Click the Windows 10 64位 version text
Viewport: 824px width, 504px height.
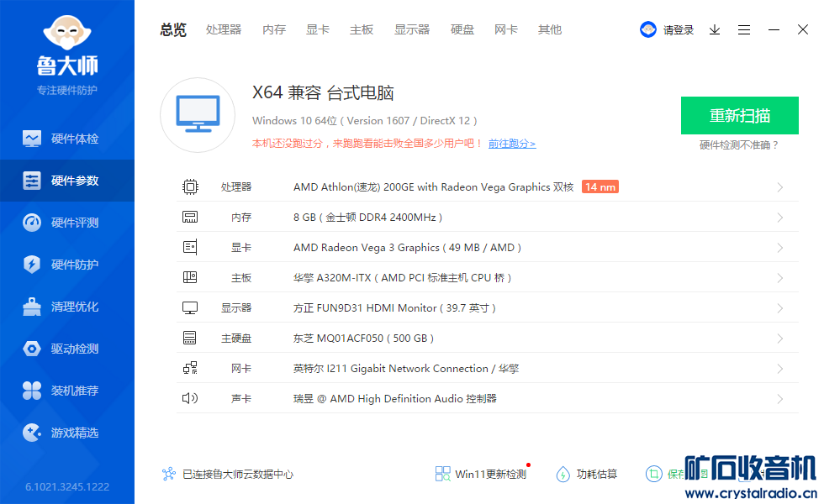365,121
